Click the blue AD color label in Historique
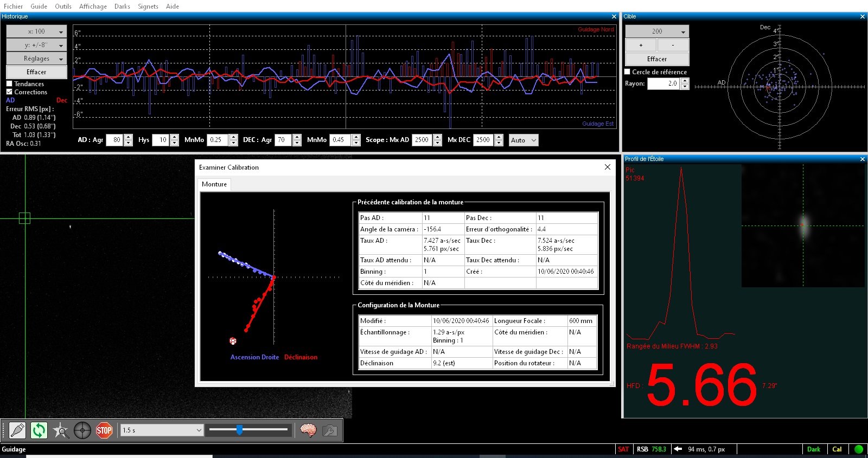This screenshot has height=458, width=868. [10, 100]
